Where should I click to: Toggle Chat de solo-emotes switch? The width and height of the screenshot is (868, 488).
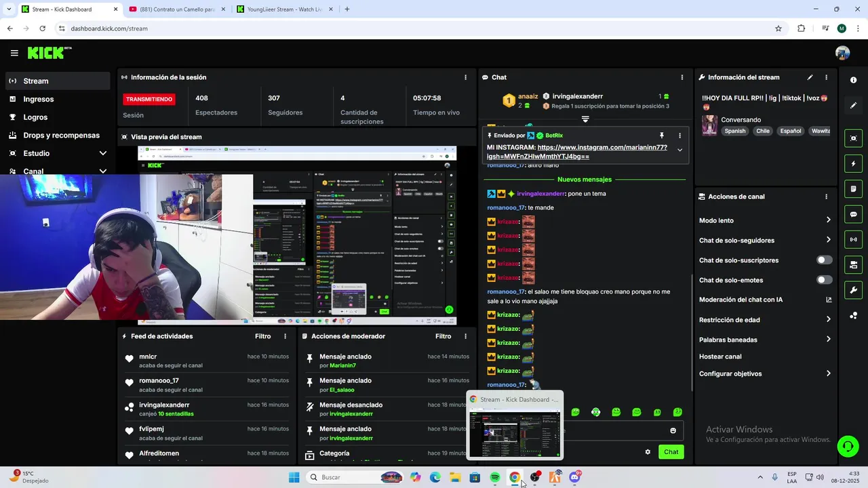[825, 280]
